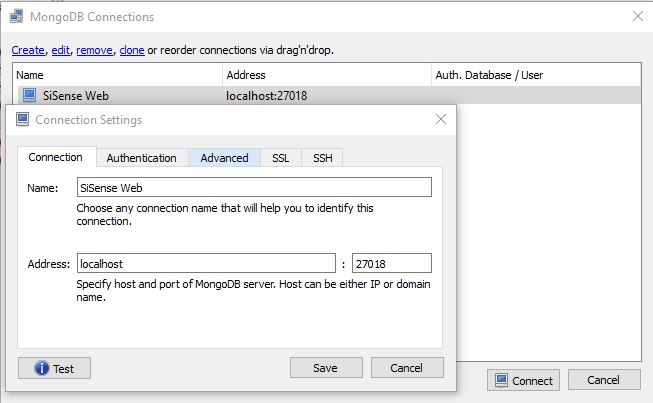Sort by Address column header
Viewport: 653px width, 403px height.
pyautogui.click(x=327, y=75)
